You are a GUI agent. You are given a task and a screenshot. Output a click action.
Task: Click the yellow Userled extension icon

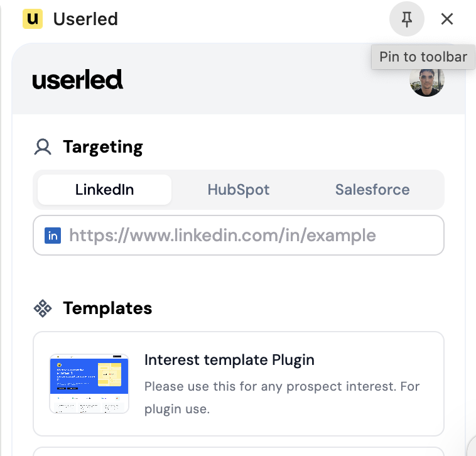[x=32, y=19]
